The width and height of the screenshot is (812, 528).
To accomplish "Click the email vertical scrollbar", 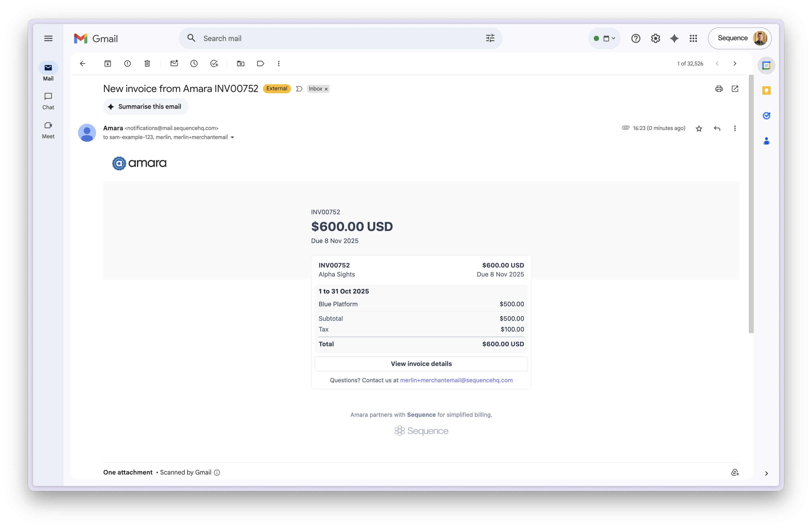I will [751, 205].
